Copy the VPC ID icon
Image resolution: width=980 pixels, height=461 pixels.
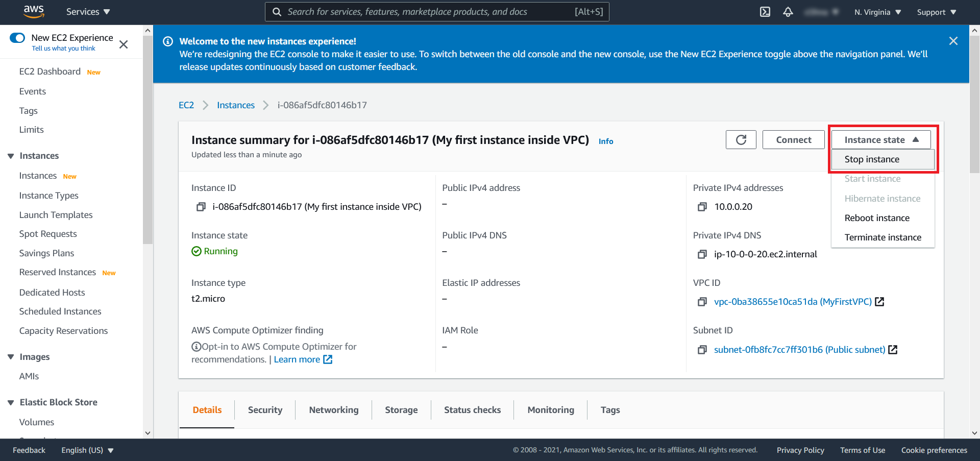coord(702,302)
